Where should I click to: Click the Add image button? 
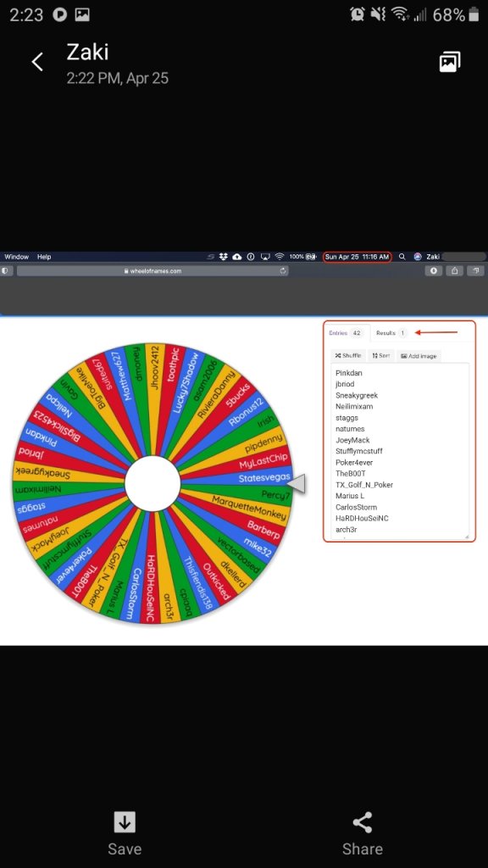[x=419, y=356]
